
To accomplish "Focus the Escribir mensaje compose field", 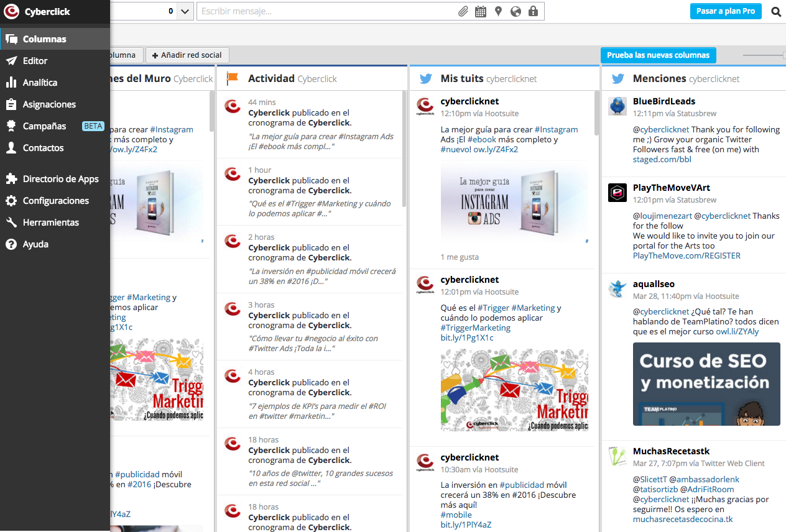I will point(326,11).
